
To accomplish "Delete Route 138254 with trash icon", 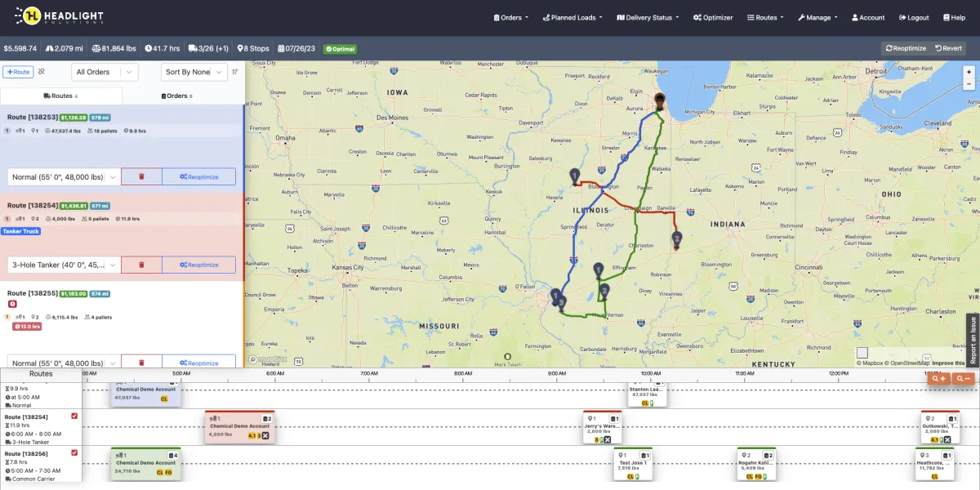I will tap(141, 265).
